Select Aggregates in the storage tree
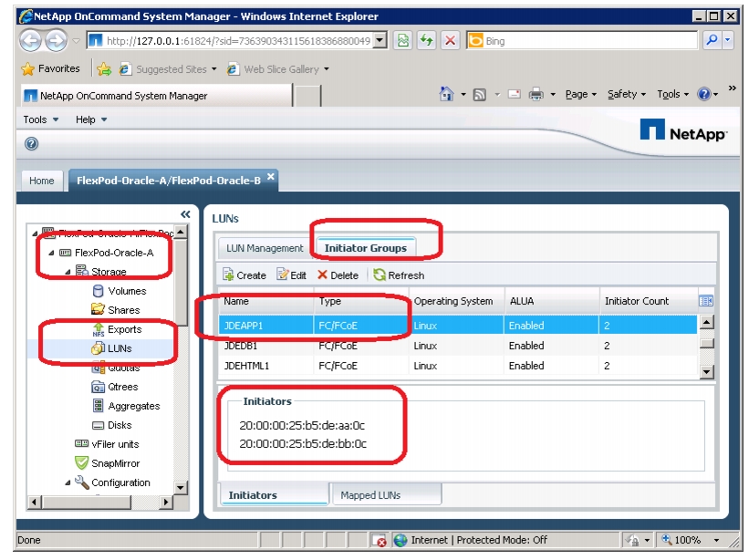This screenshot has height=560, width=749. 126,406
